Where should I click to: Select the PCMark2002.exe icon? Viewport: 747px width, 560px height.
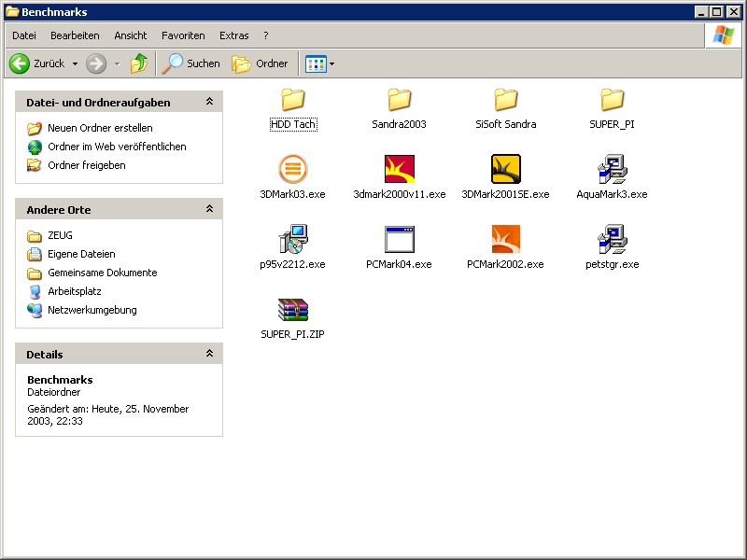pyautogui.click(x=505, y=239)
